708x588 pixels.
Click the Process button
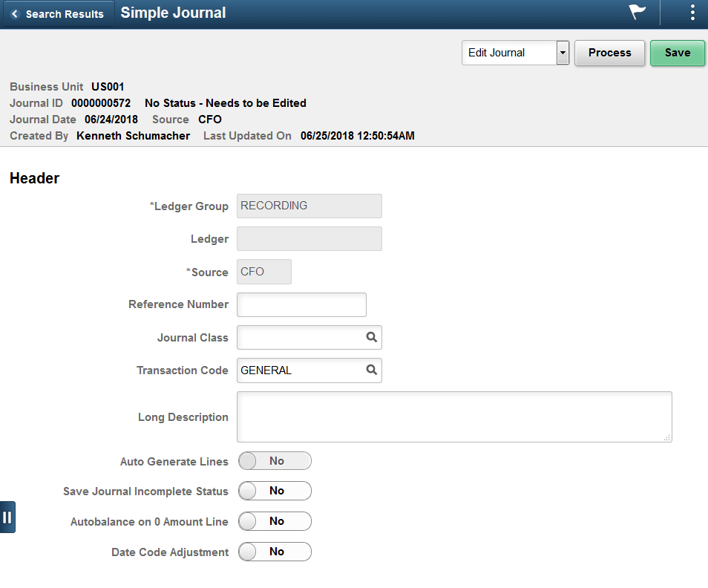(609, 53)
